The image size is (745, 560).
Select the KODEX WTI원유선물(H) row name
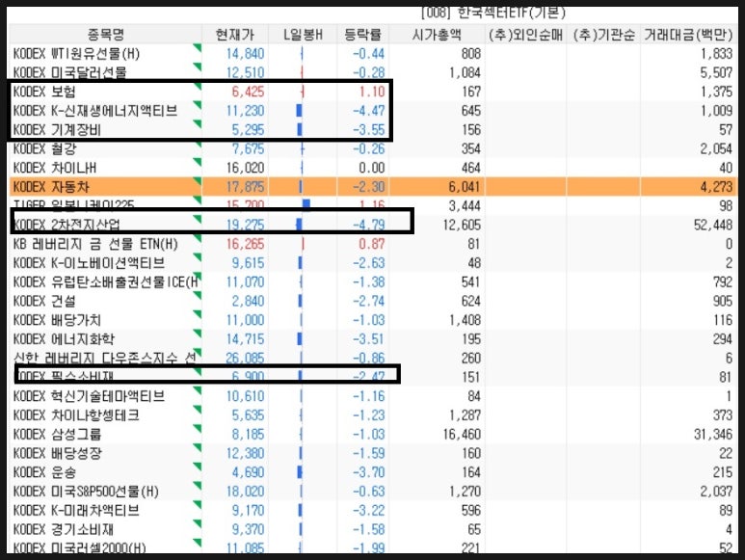tap(76, 54)
